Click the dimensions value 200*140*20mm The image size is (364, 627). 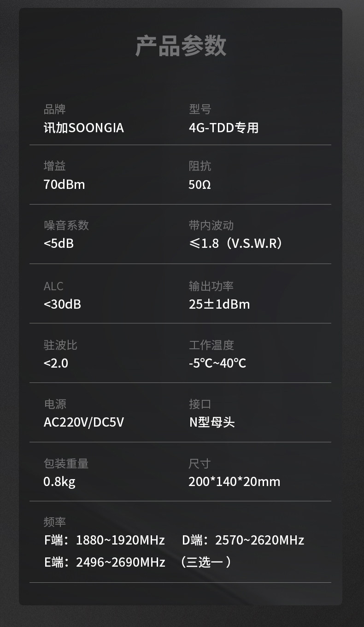(234, 482)
